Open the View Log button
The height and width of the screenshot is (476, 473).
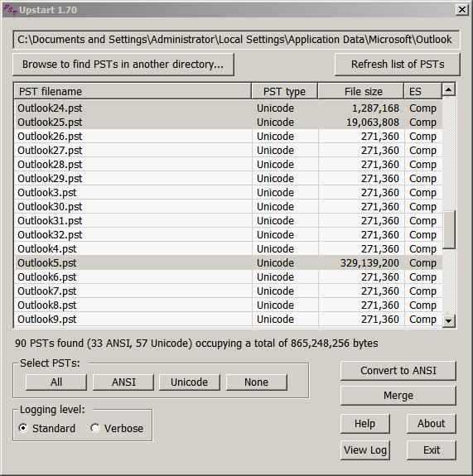tap(365, 450)
